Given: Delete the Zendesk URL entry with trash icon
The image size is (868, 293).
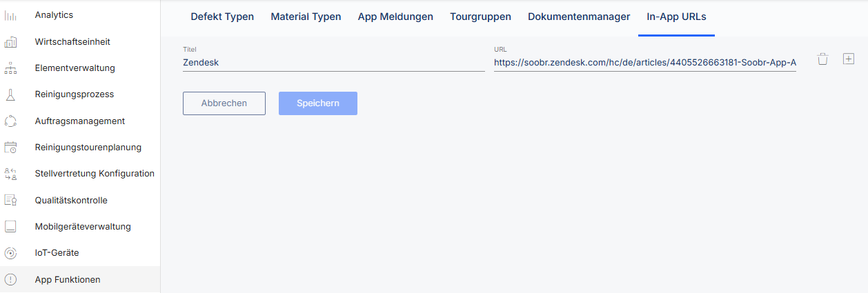Looking at the screenshot, I should (822, 59).
